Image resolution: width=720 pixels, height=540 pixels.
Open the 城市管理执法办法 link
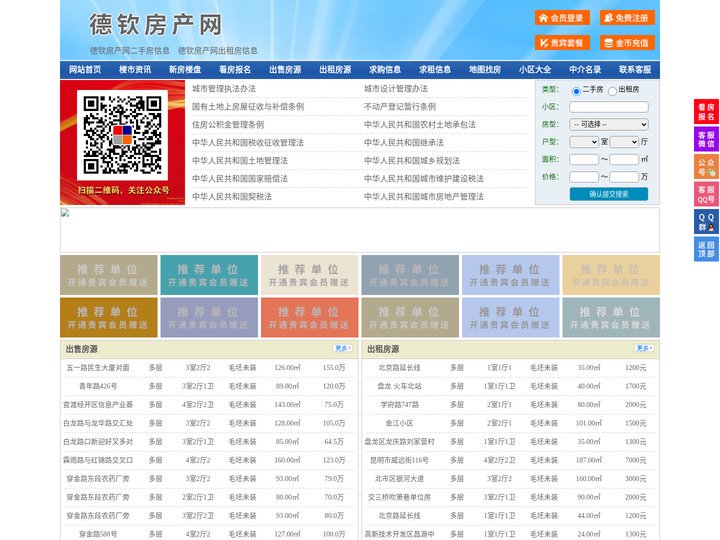224,89
